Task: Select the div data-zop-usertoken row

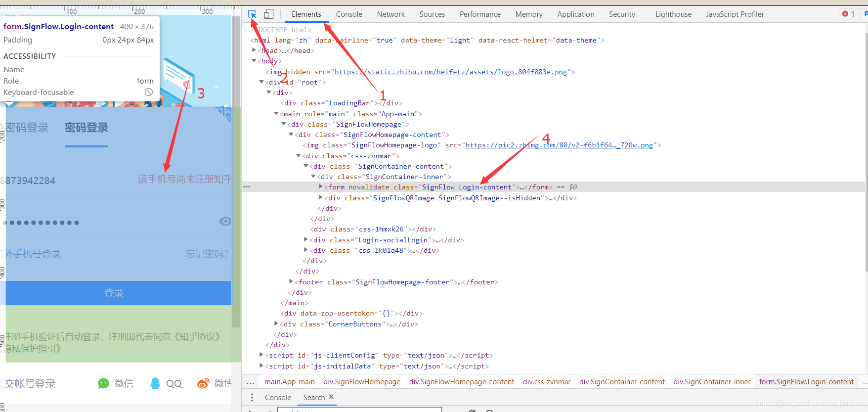Action: coord(351,313)
